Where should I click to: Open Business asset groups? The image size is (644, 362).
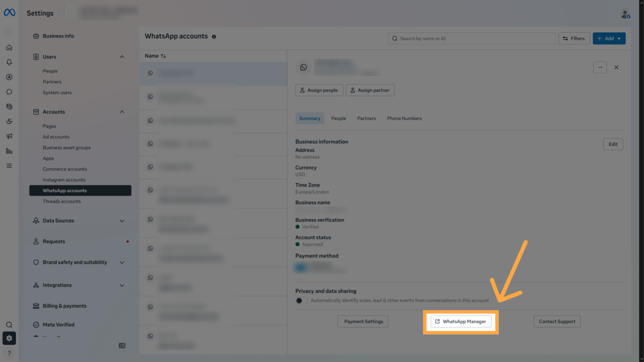click(x=66, y=148)
